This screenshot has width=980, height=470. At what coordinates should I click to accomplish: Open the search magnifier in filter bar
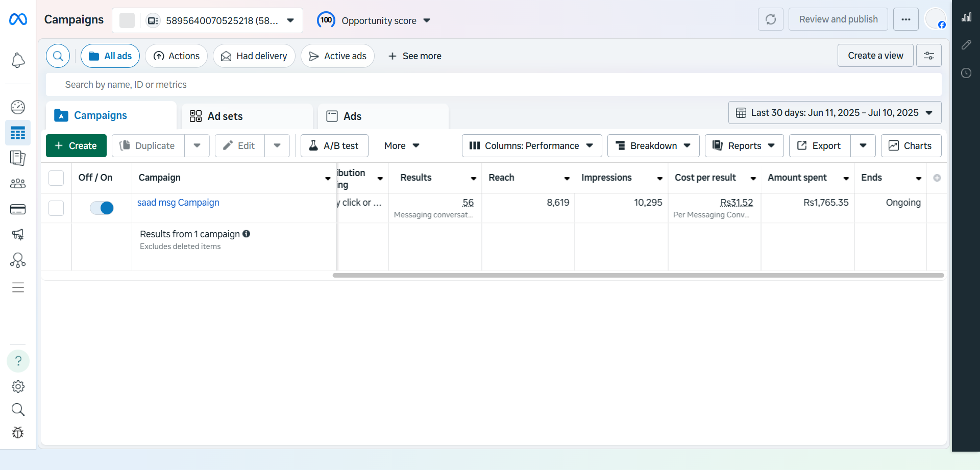click(58, 56)
